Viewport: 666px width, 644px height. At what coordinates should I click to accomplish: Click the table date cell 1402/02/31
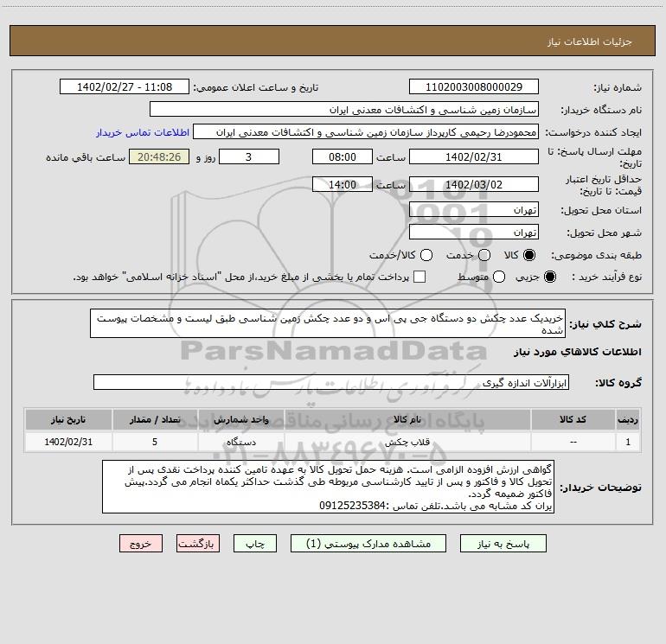click(x=68, y=442)
